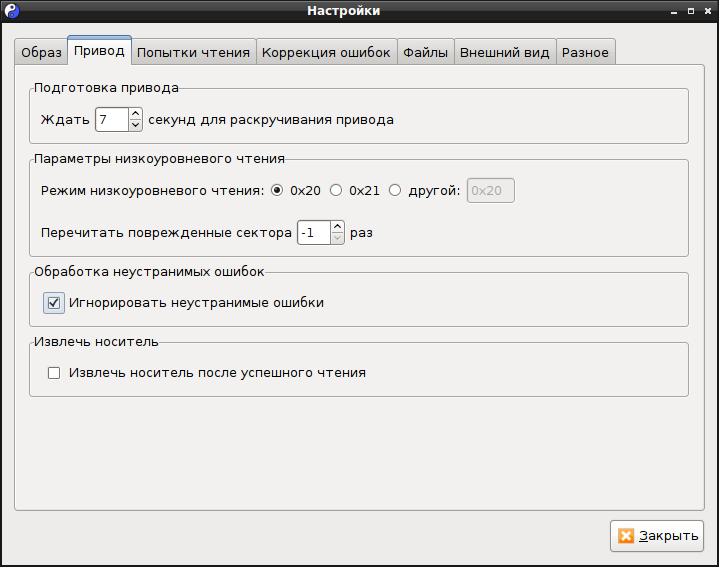
Task: Select the 0x21 raw reading mode
Action: (x=336, y=190)
